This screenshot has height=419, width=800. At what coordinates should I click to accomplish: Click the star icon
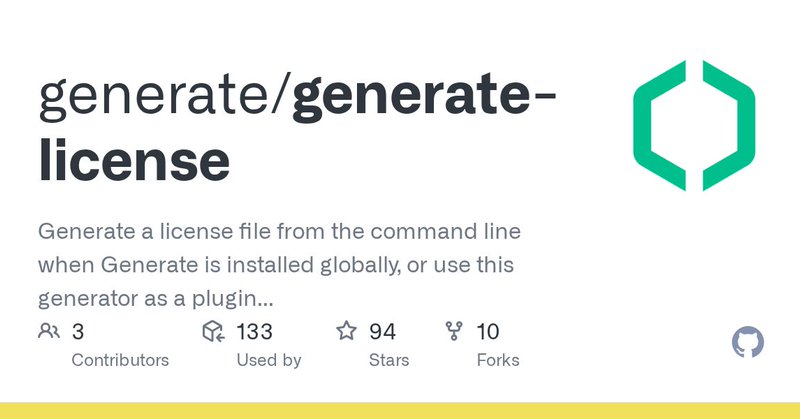tap(346, 331)
